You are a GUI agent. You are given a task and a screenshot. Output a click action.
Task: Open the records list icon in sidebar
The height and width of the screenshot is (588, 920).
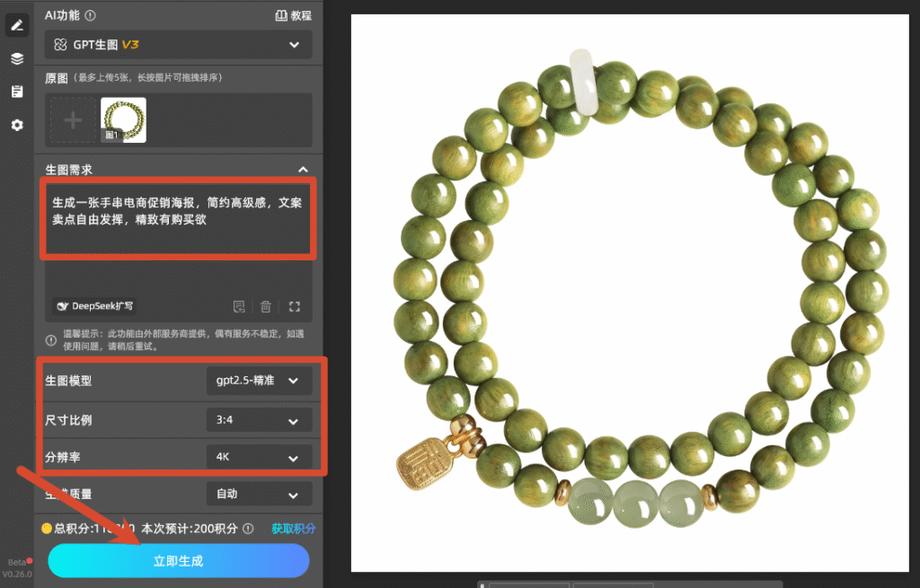point(17,92)
